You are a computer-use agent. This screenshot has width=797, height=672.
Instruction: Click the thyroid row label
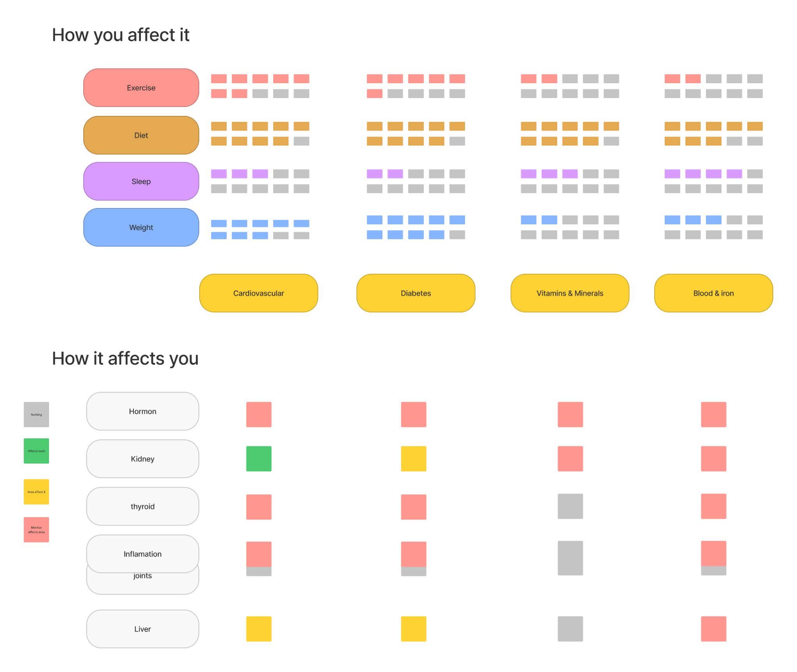(142, 506)
